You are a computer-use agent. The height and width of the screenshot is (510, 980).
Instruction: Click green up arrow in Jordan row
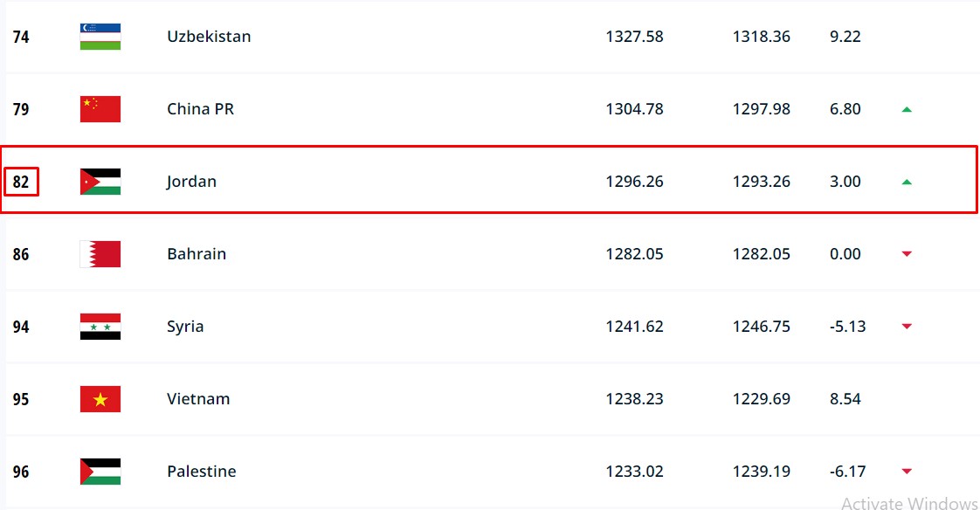coord(907,182)
